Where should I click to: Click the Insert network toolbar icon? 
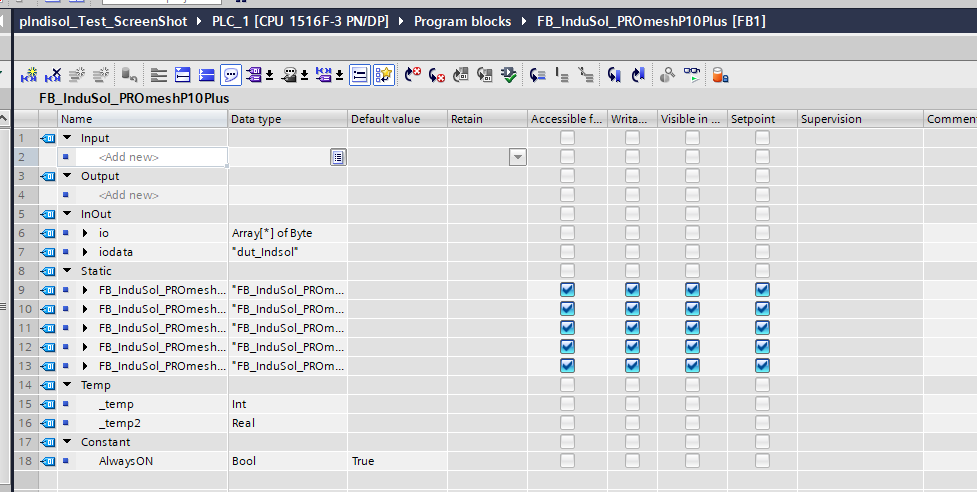pyautogui.click(x=29, y=75)
